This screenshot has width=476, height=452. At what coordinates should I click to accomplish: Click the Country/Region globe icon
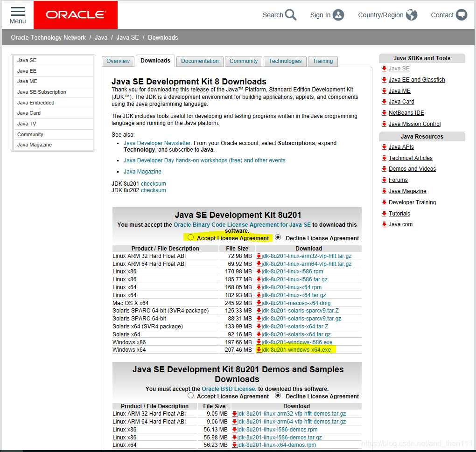click(x=412, y=14)
